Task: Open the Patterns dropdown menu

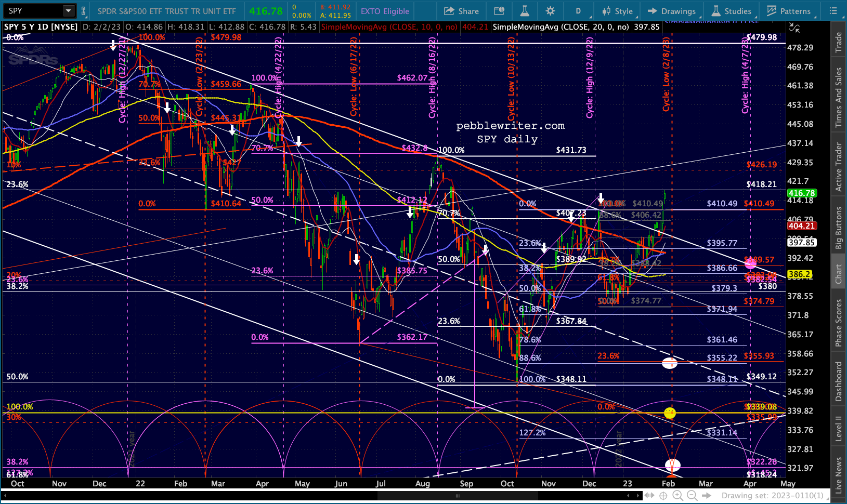Action: coord(788,11)
